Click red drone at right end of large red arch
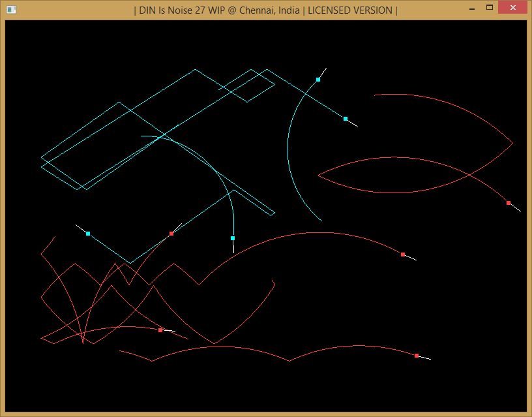Image resolution: width=532 pixels, height=417 pixels. [403, 255]
